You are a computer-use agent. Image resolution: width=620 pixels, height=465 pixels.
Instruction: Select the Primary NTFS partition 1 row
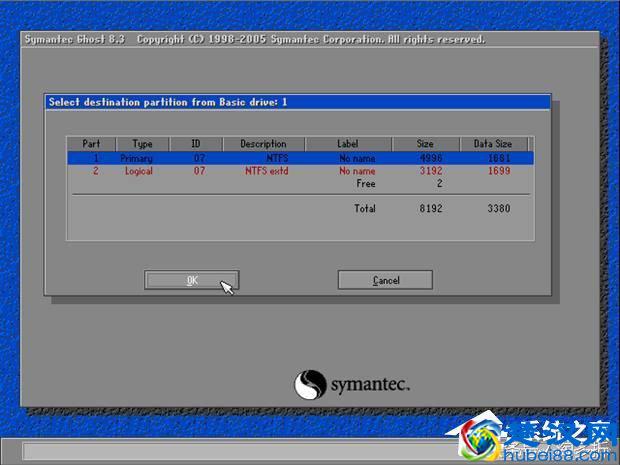click(299, 158)
